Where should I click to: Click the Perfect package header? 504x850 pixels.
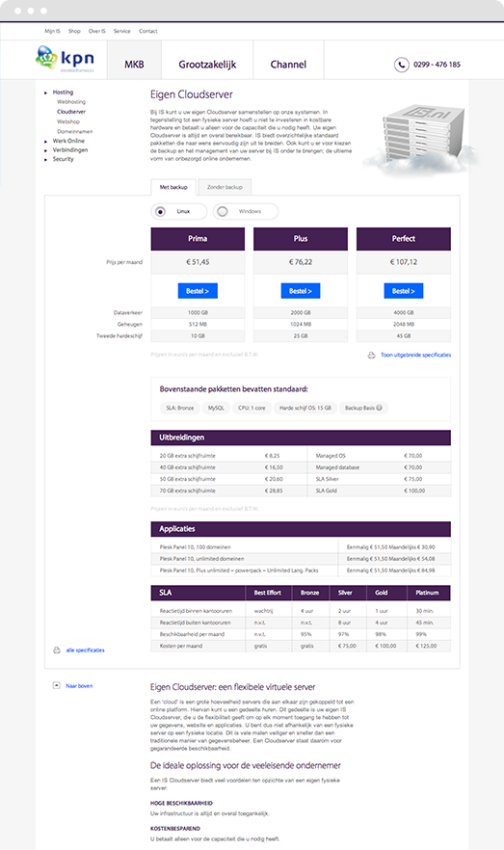(404, 239)
